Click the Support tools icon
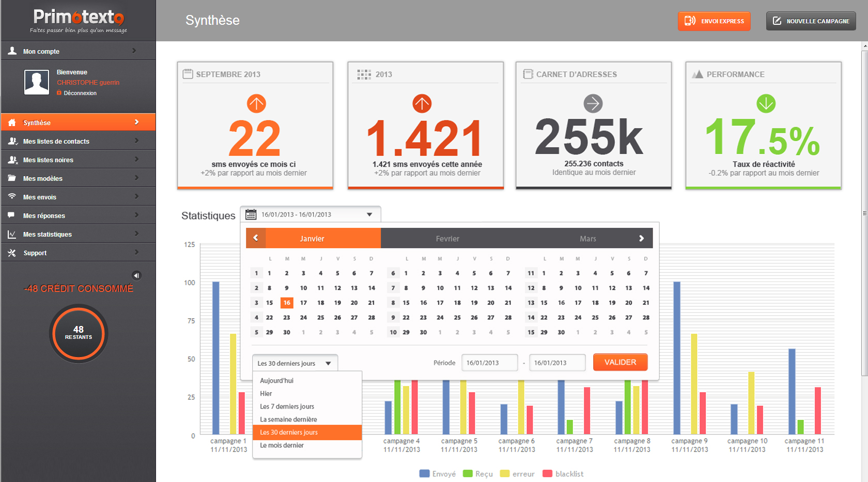Viewport: 868px width, 482px height. coord(12,253)
